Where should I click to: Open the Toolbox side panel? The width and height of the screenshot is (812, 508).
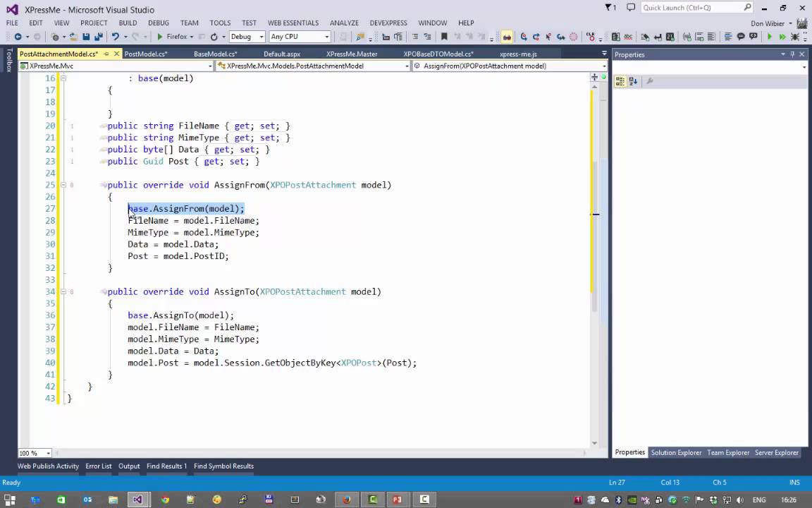tap(8, 61)
